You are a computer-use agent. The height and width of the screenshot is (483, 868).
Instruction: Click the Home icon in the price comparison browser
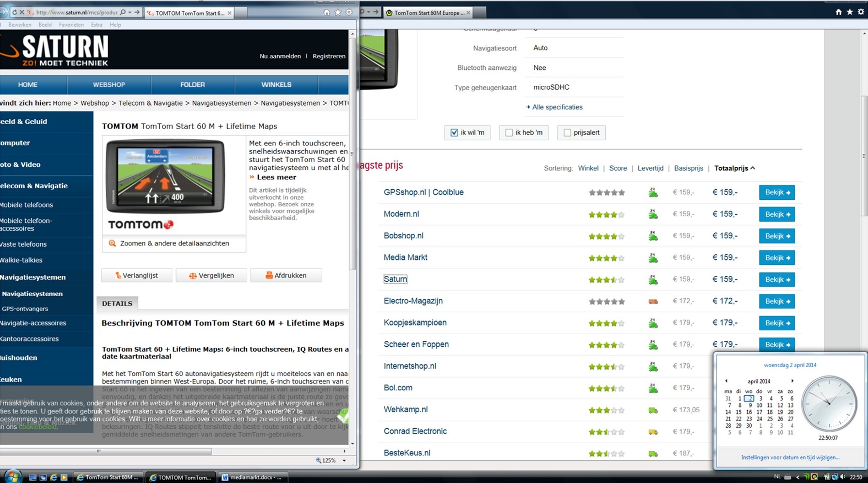(x=838, y=12)
